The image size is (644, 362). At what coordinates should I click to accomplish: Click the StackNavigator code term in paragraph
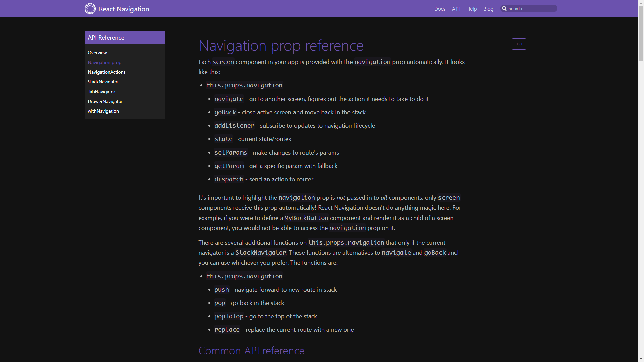point(261,253)
